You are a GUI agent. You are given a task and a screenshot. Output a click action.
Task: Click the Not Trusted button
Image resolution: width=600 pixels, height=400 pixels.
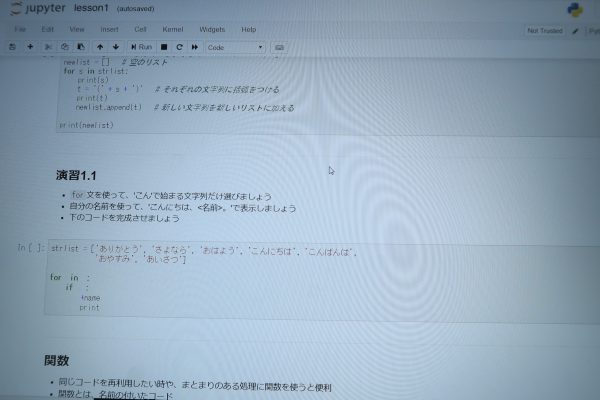(x=545, y=31)
